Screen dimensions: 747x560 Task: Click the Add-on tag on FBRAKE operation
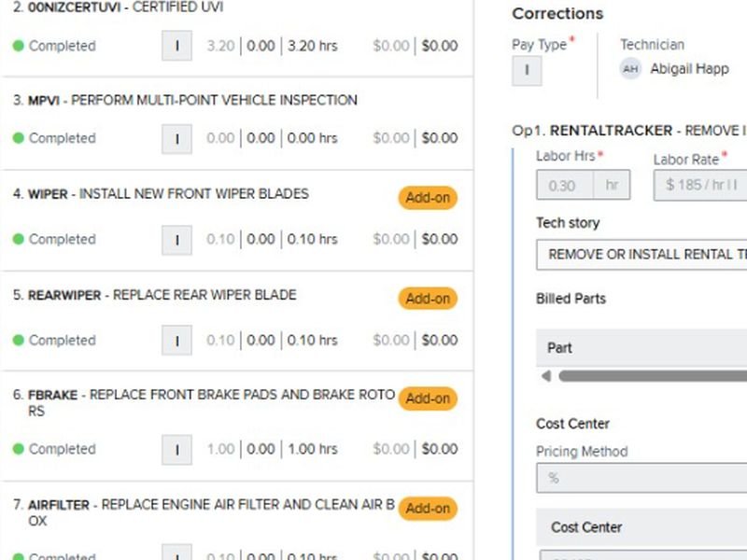coord(428,399)
